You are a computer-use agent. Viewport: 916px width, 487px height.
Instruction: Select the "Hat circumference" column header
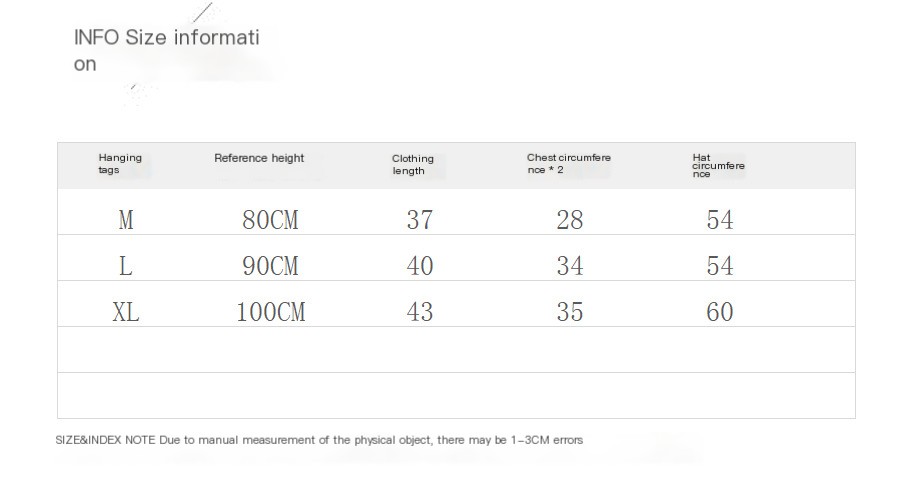pos(717,165)
